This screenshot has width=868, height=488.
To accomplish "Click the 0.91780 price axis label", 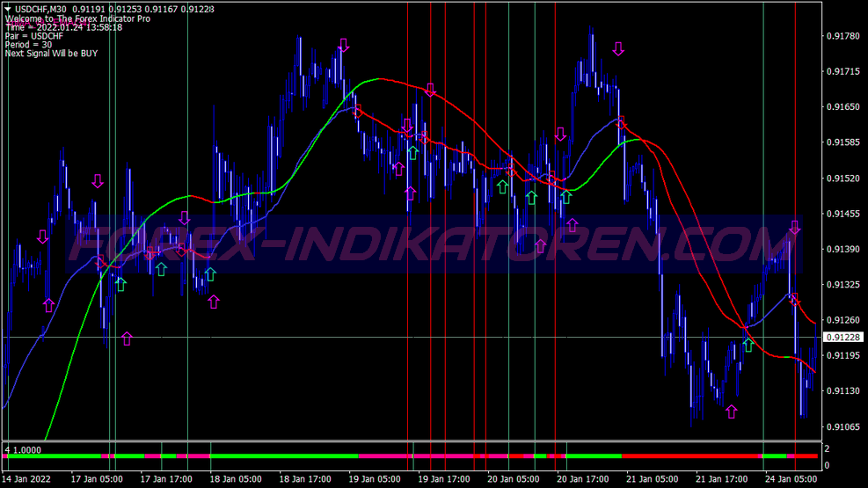I will [843, 36].
